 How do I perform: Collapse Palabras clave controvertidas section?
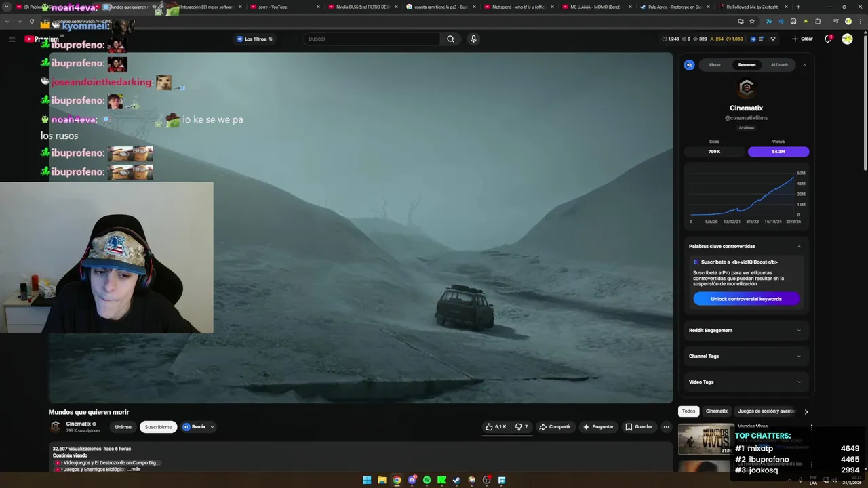799,246
